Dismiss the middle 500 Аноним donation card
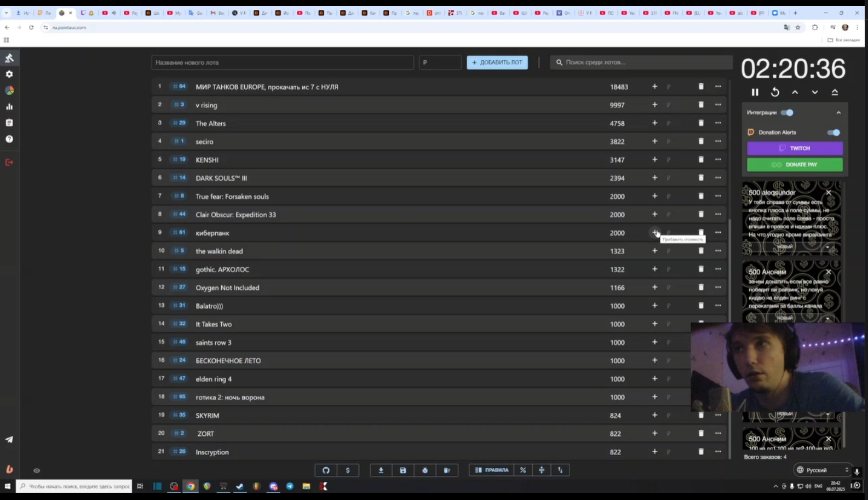This screenshot has width=868, height=500. coord(829,272)
